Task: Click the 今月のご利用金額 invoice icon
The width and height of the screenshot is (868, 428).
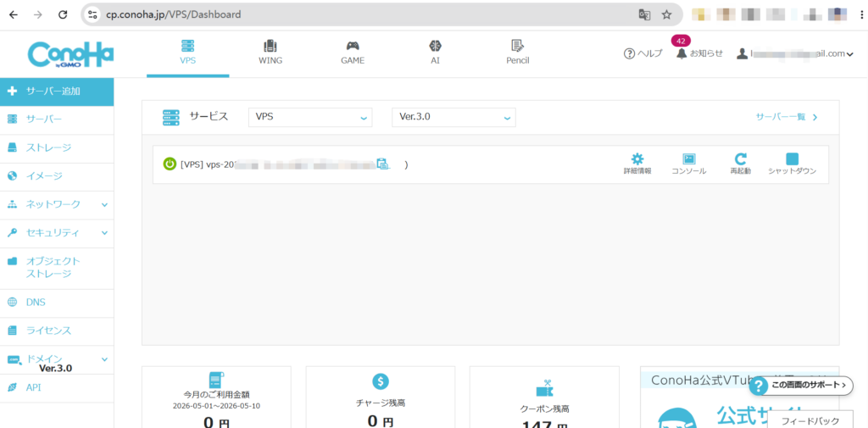Action: [216, 380]
